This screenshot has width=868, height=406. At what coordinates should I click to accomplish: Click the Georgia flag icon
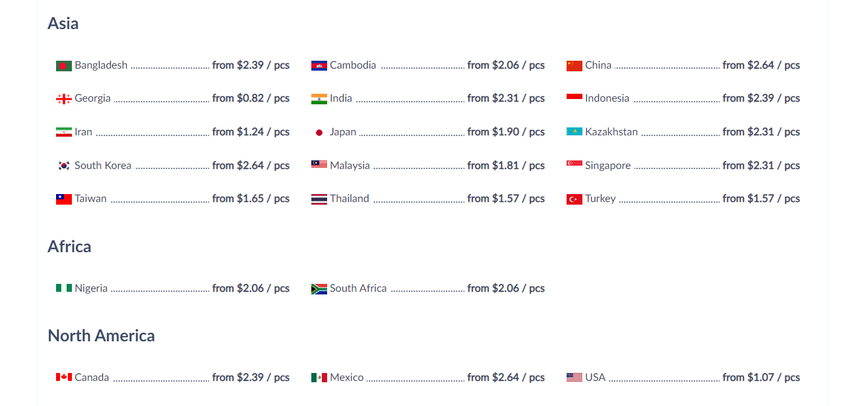pyautogui.click(x=64, y=99)
